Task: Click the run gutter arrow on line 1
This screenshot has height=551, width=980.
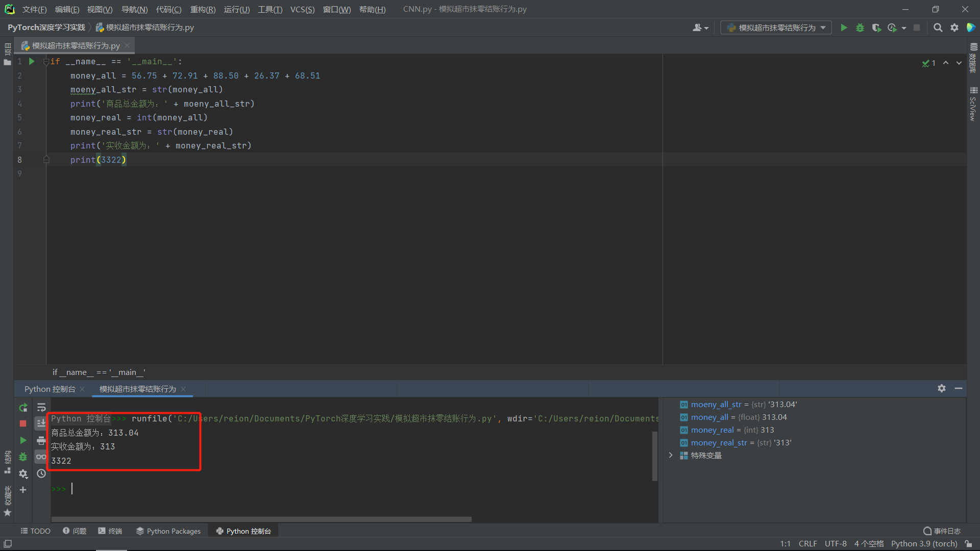Action: coord(32,61)
